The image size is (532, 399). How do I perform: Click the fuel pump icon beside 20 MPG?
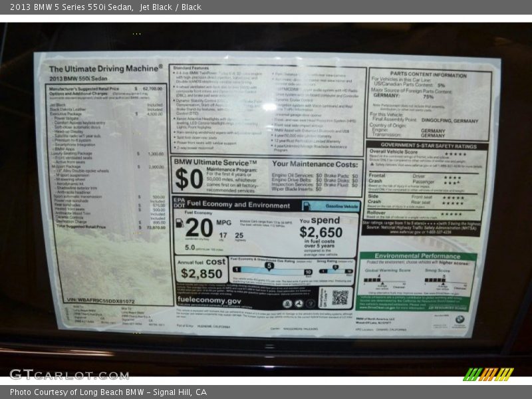tap(180, 223)
